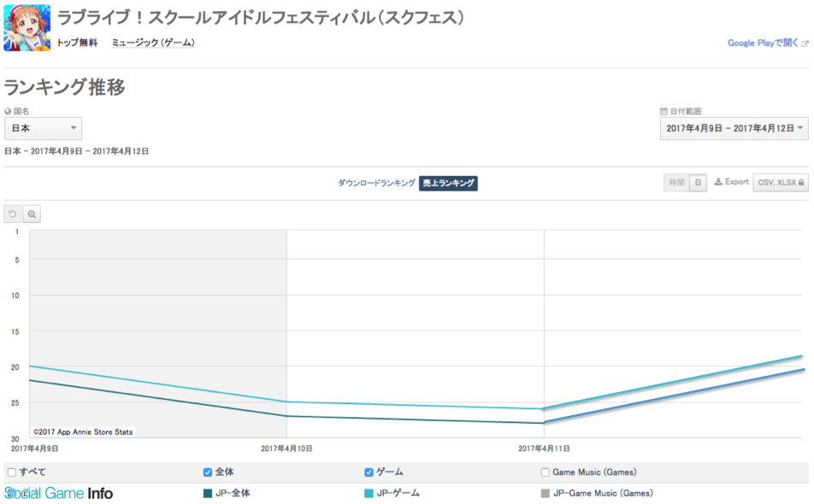The image size is (814, 504).
Task: Uncheck the ゲーム checkbox
Action: [x=369, y=472]
